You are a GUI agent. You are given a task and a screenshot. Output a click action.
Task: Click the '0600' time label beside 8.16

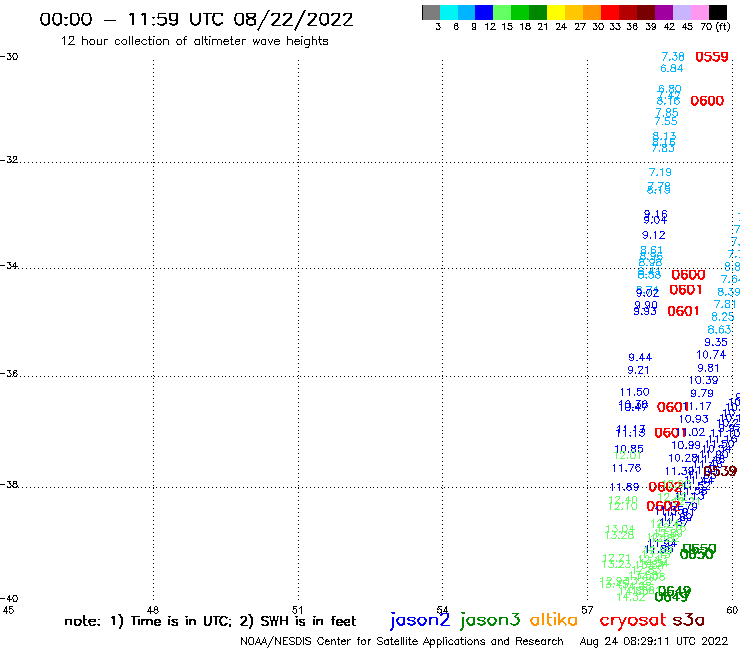[707, 101]
